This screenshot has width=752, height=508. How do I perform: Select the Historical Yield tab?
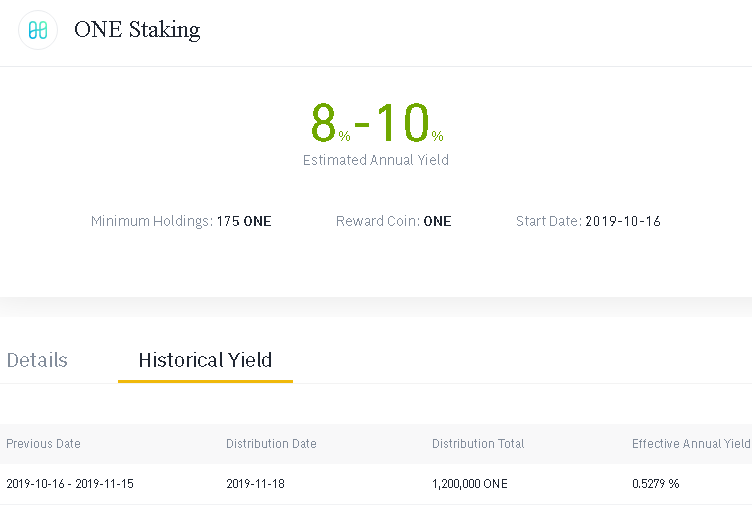tap(205, 360)
